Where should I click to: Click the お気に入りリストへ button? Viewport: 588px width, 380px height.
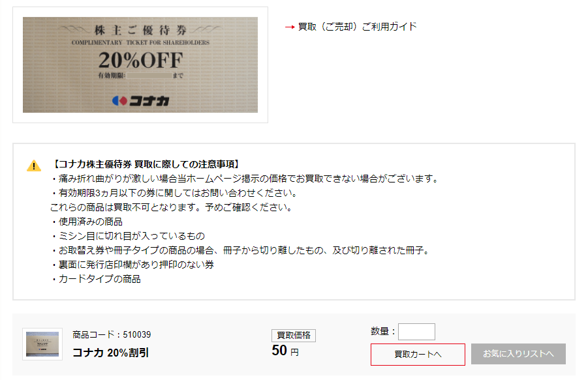pos(518,354)
